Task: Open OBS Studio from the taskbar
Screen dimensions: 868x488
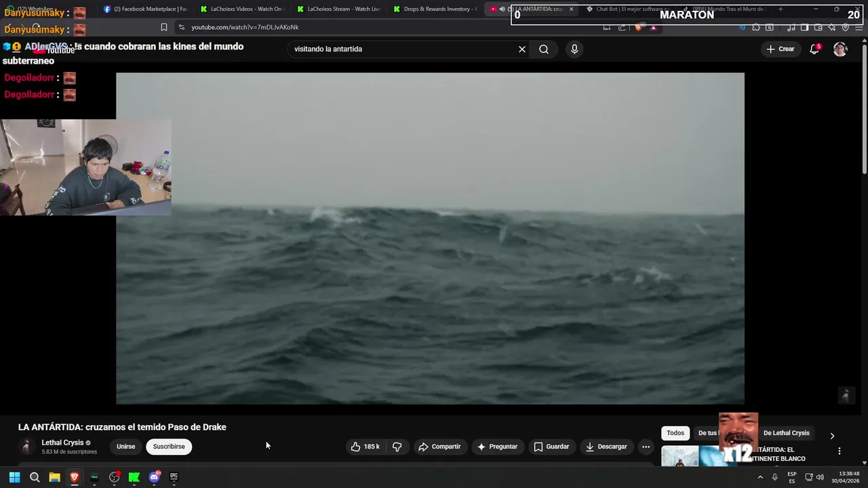Action: 114,477
